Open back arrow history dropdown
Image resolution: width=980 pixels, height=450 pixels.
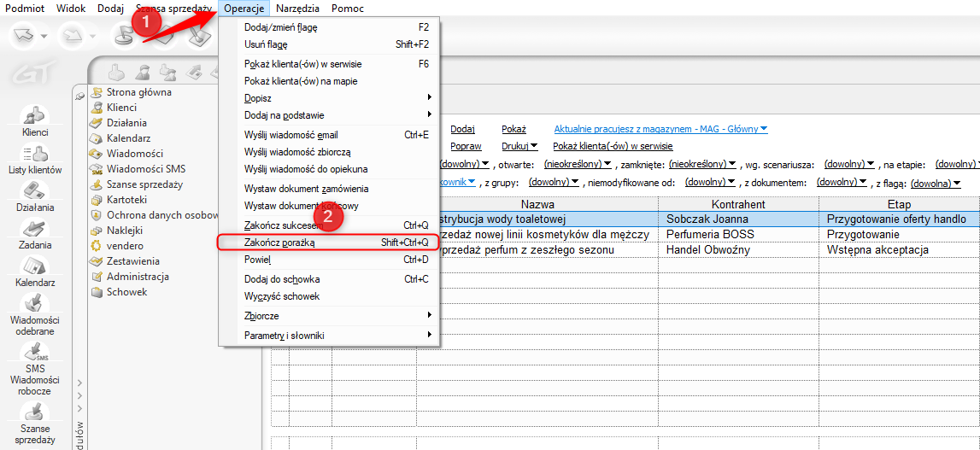pyautogui.click(x=44, y=36)
